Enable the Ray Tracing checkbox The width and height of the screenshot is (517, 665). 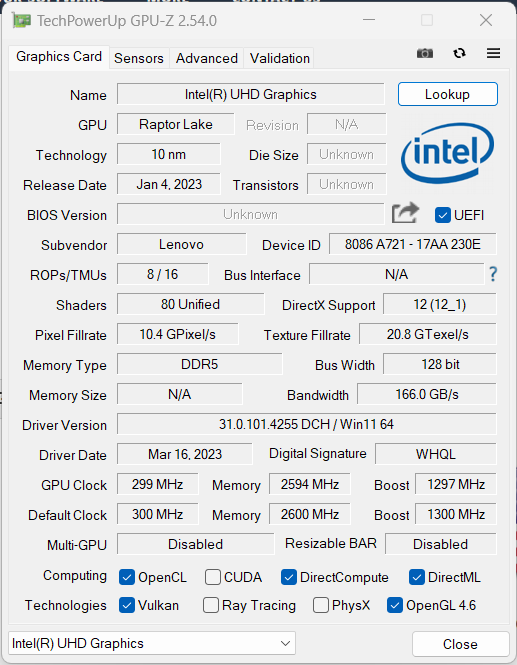[211, 605]
